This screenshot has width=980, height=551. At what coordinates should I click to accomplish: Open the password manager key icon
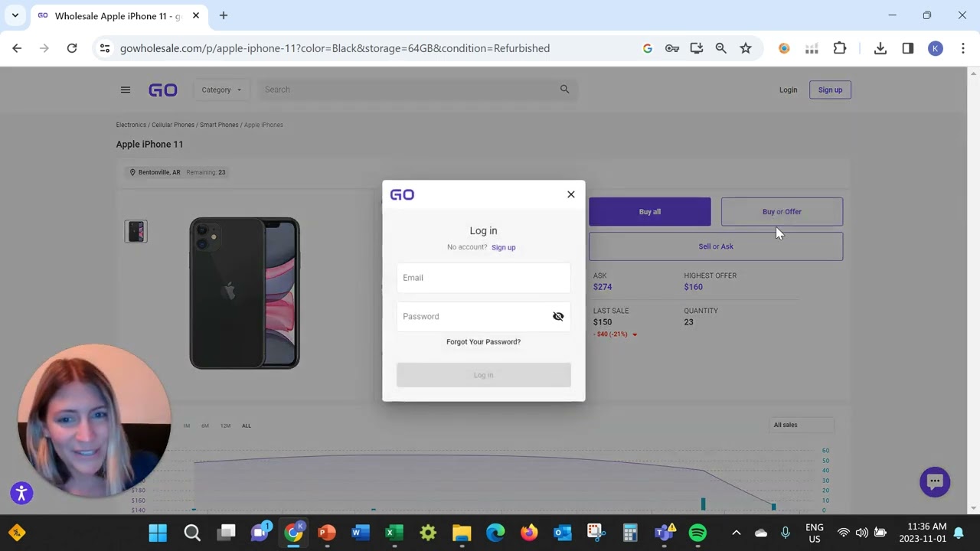(x=672, y=48)
